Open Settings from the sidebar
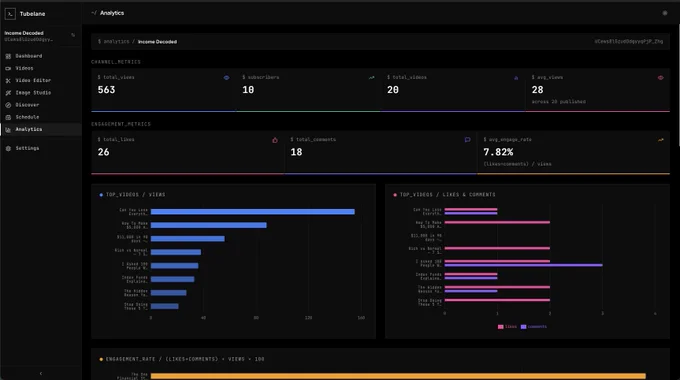 click(x=41, y=148)
